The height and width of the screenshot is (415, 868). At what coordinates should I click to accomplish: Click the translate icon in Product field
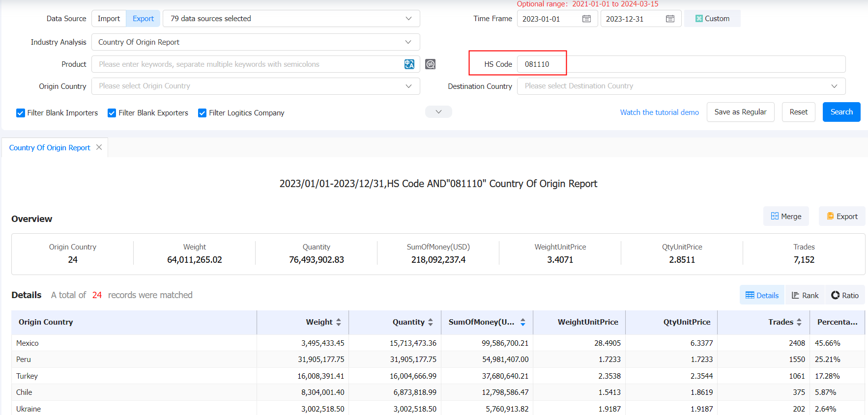pos(409,64)
